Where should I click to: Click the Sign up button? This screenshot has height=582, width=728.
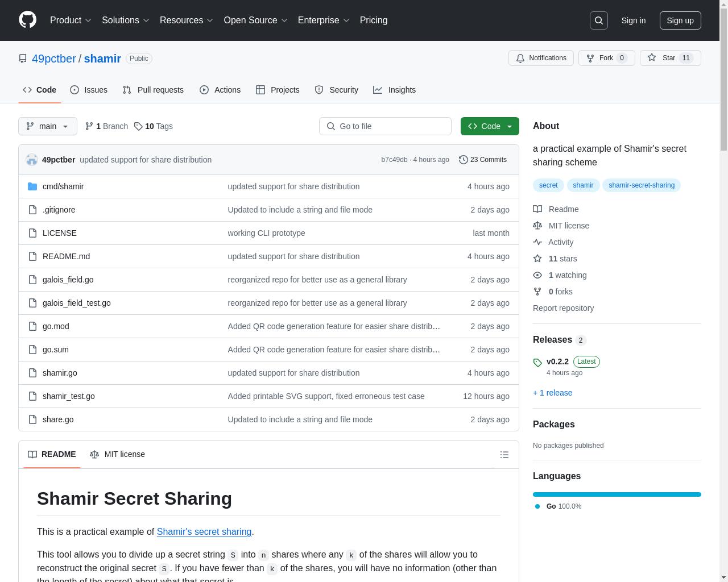[680, 20]
